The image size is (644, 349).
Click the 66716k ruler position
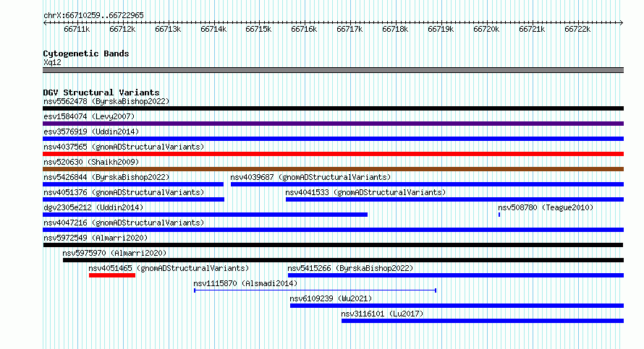pos(304,29)
